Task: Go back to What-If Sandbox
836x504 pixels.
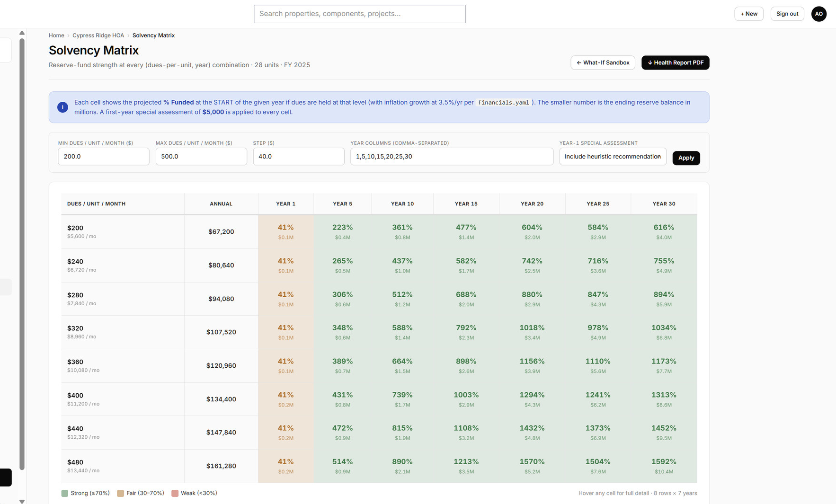Action: tap(603, 62)
